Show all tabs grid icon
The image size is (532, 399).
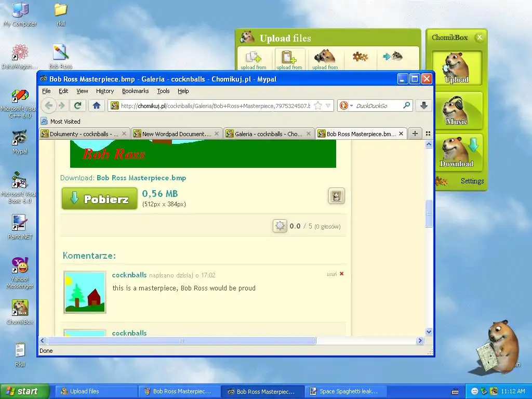coord(428,134)
